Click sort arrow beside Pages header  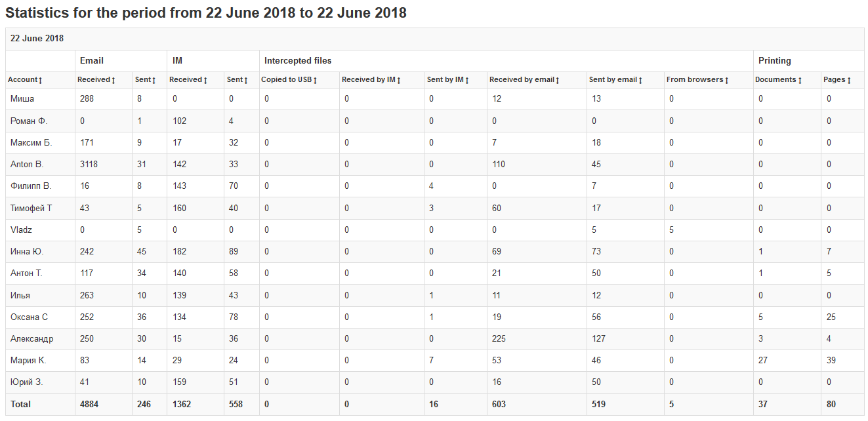pyautogui.click(x=849, y=80)
